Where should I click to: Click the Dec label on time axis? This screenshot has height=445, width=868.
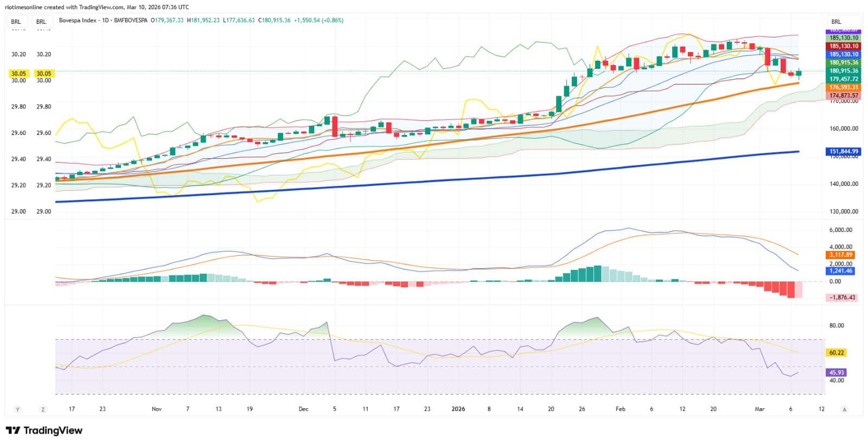303,409
